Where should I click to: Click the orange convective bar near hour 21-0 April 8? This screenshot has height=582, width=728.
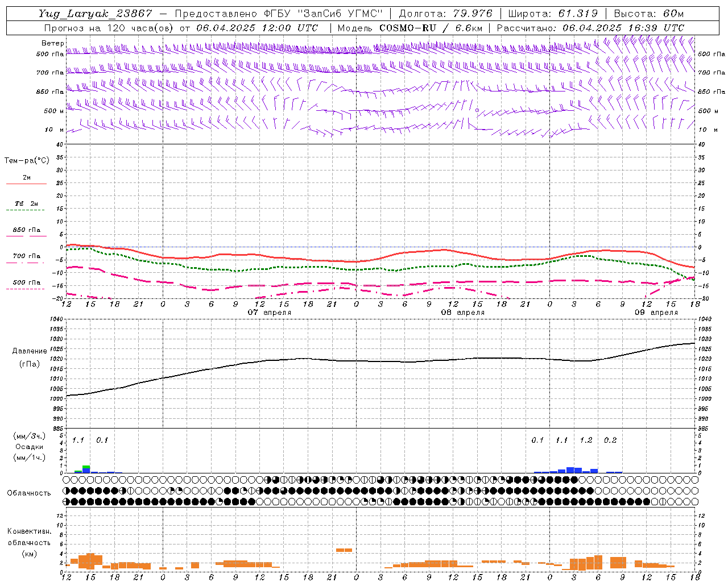pyautogui.click(x=344, y=550)
